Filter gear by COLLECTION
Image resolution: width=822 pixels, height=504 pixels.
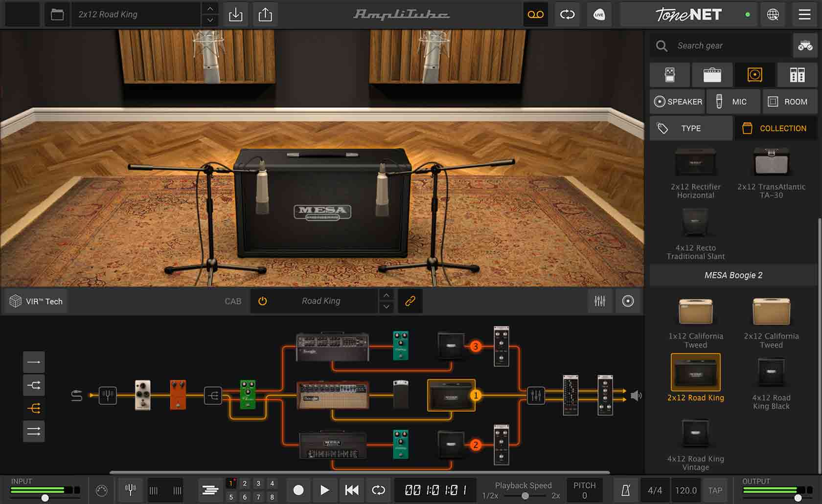coord(776,128)
